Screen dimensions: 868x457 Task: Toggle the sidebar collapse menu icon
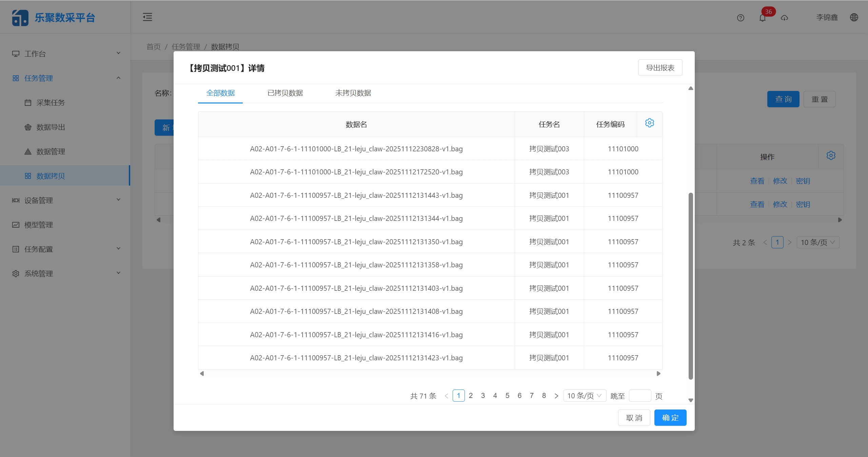click(147, 17)
